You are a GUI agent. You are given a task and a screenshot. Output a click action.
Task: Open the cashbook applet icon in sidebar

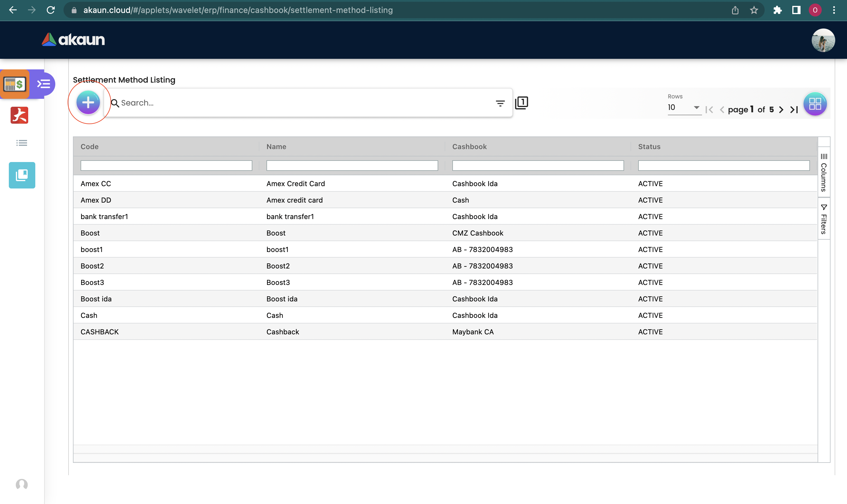15,84
